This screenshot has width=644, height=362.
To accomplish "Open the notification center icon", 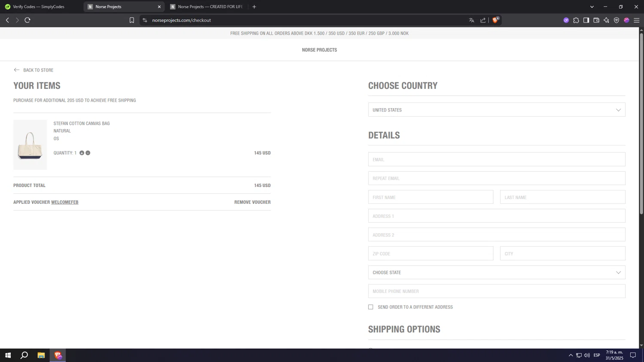I will tap(633, 355).
